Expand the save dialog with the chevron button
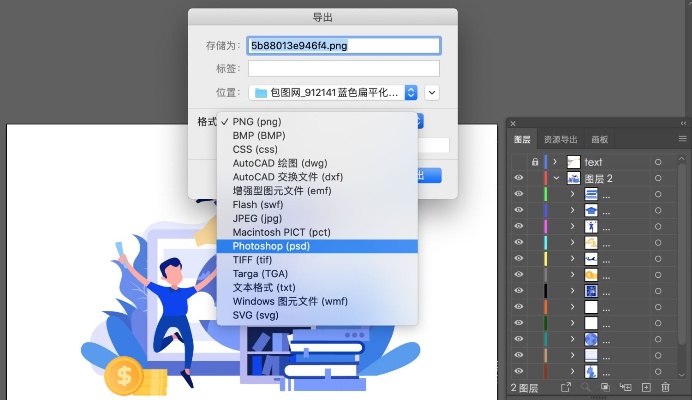Viewport: 692px width, 400px height. pyautogui.click(x=432, y=92)
